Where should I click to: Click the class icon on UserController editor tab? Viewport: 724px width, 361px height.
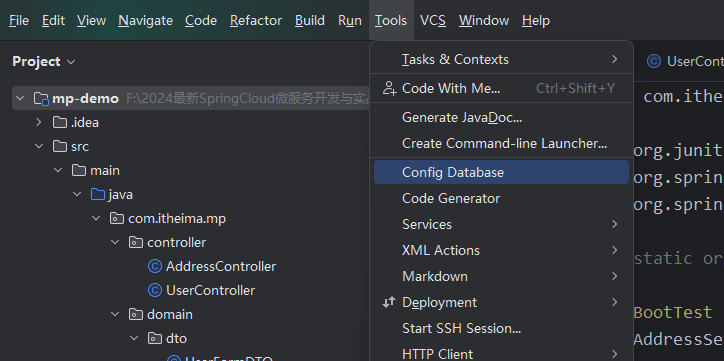coord(654,61)
